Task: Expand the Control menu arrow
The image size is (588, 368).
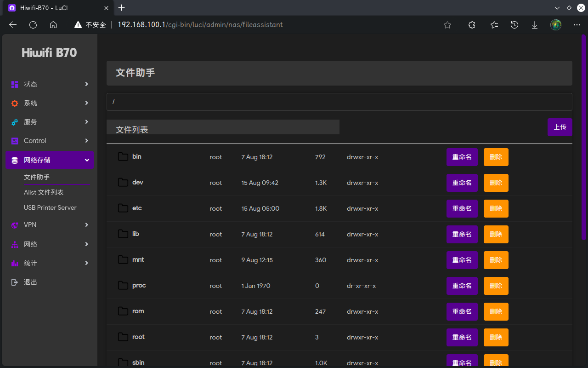Action: click(x=86, y=141)
